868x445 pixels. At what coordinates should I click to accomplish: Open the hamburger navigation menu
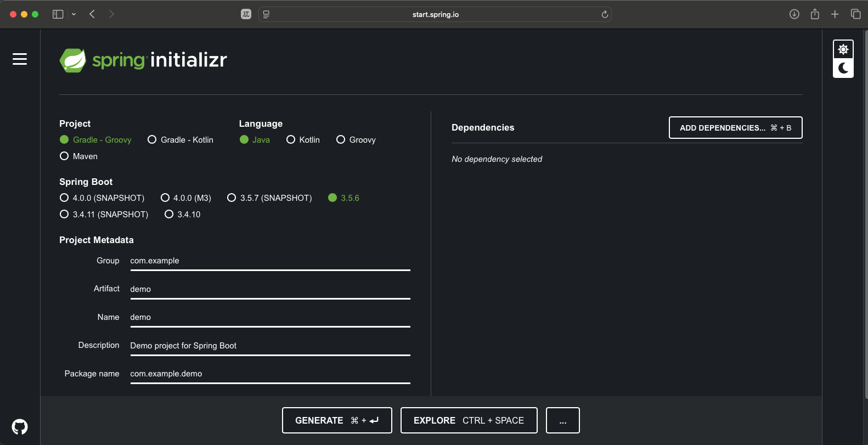pos(20,59)
